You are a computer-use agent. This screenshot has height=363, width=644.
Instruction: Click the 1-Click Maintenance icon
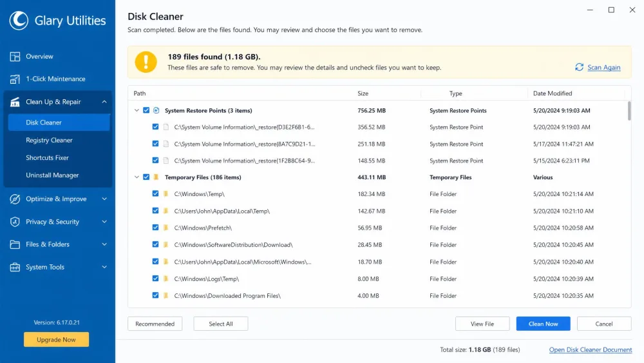tap(15, 79)
